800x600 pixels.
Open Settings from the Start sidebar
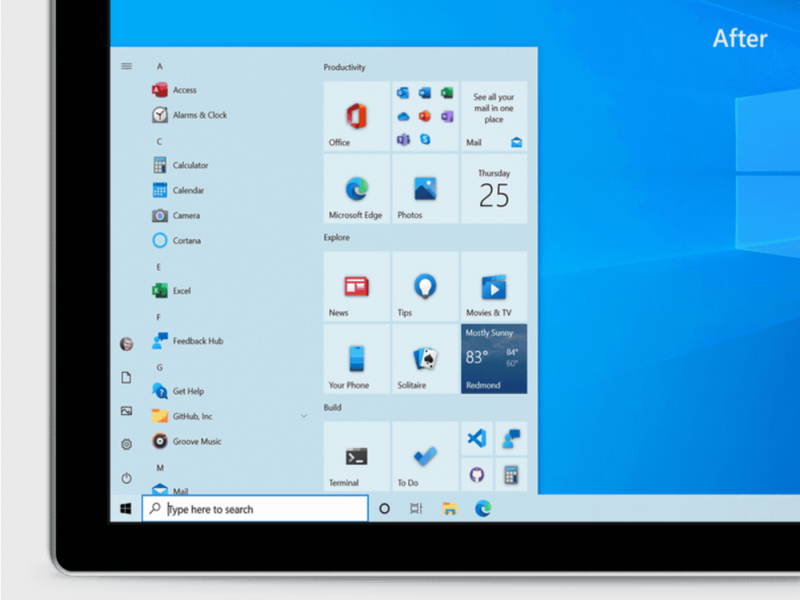tap(126, 444)
